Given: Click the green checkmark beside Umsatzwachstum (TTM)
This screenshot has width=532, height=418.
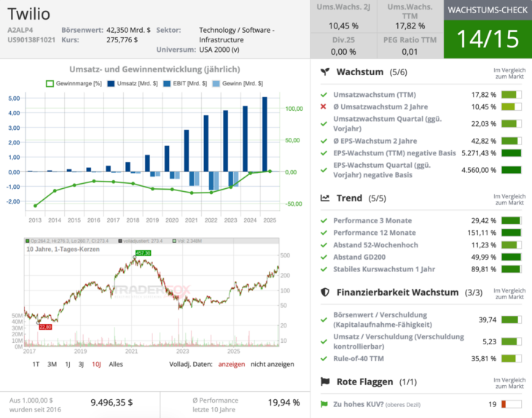Looking at the screenshot, I should pos(324,95).
